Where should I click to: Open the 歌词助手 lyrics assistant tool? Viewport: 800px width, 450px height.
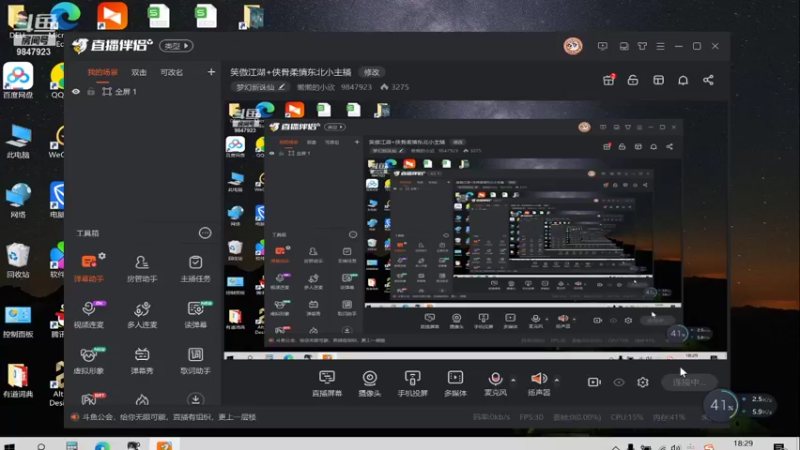coord(195,360)
